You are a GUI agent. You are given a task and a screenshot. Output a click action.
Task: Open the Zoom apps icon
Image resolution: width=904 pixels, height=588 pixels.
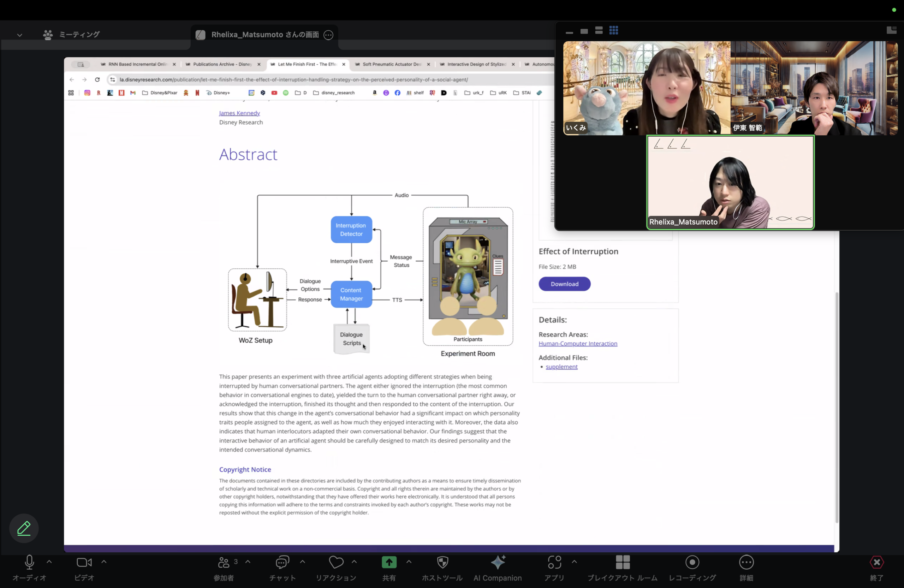(x=554, y=562)
